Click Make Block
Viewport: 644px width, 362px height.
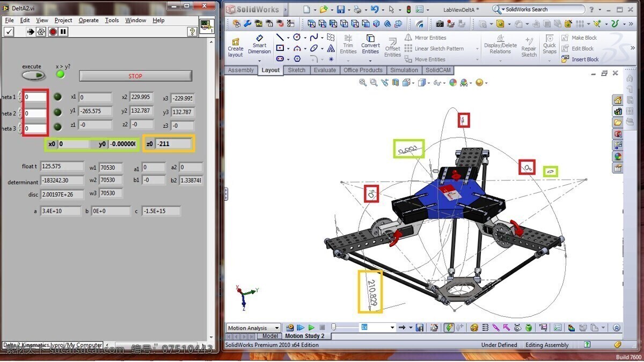click(x=579, y=38)
